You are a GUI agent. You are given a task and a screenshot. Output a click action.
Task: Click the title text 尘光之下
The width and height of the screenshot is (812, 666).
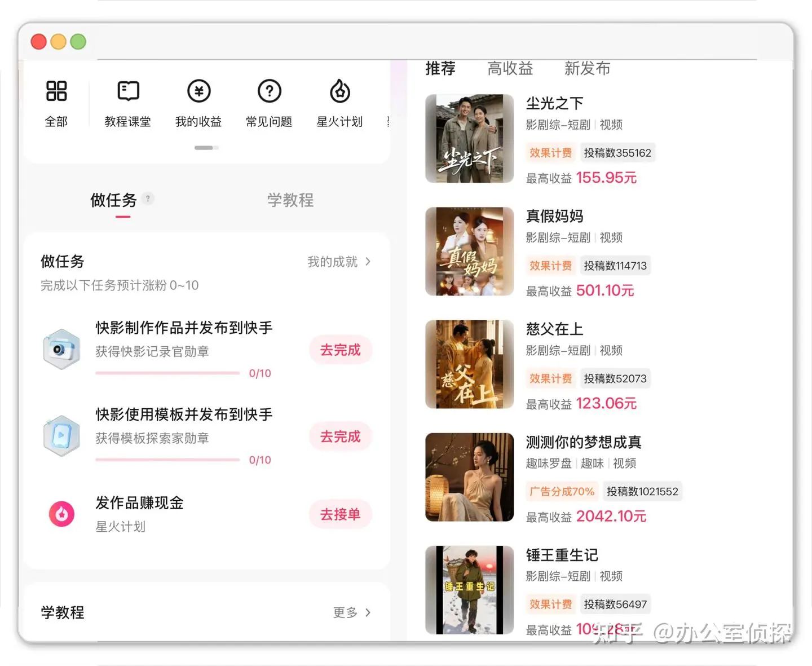[555, 103]
